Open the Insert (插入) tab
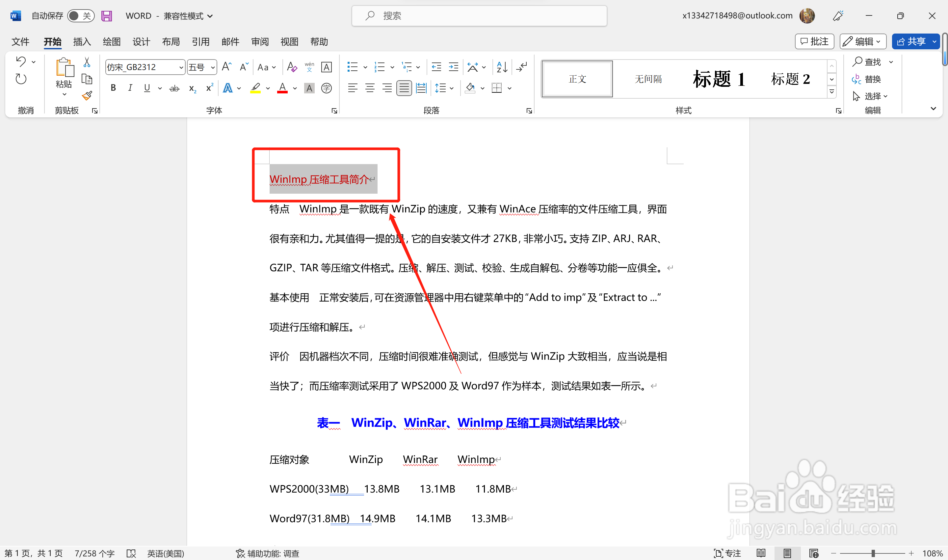 click(x=82, y=41)
